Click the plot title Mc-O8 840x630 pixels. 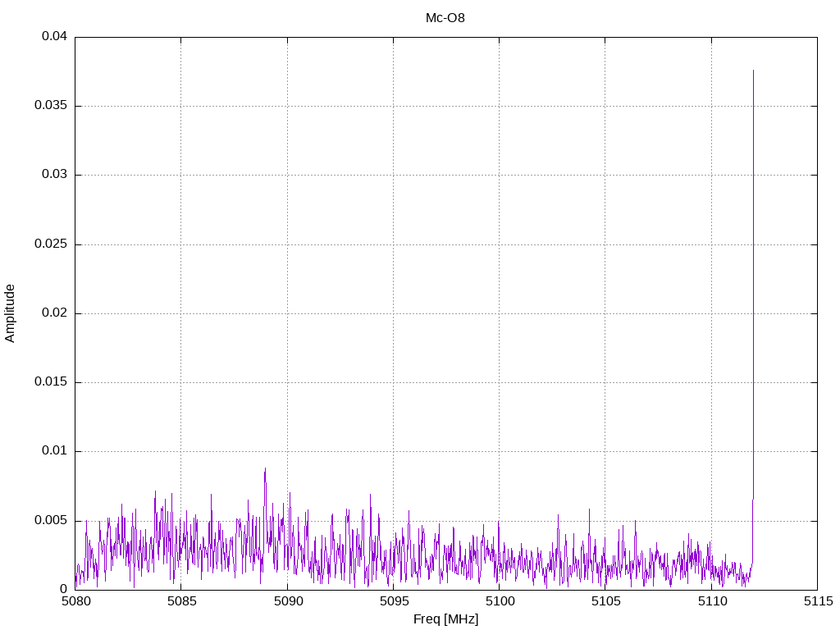click(445, 17)
